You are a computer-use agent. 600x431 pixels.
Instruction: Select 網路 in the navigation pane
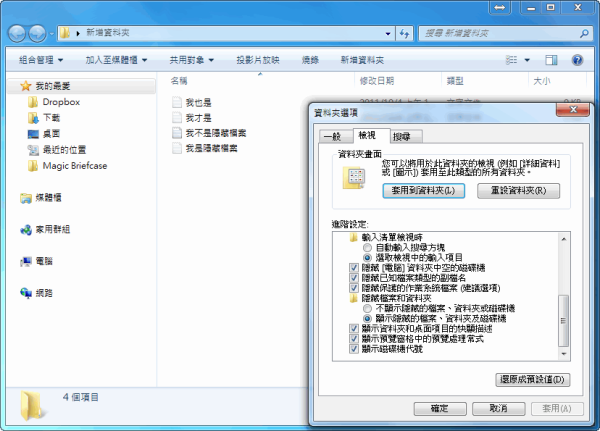pyautogui.click(x=44, y=293)
